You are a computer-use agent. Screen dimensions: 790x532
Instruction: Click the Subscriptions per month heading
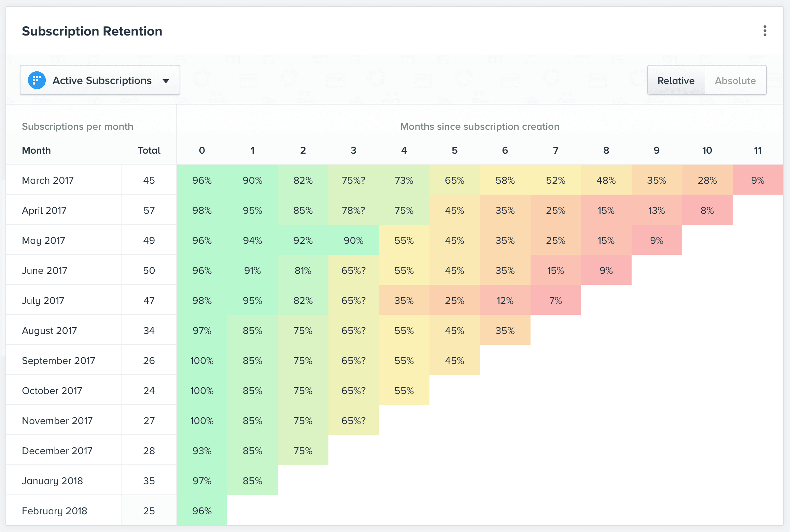tap(77, 126)
